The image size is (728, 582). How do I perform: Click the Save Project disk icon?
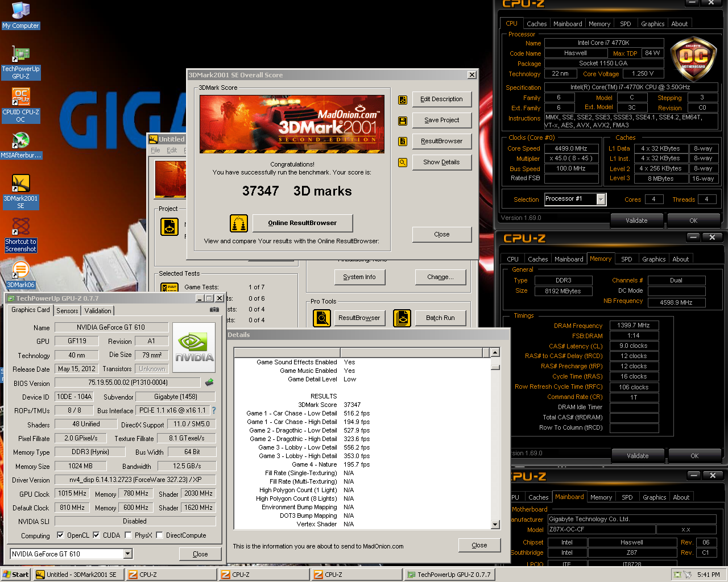pyautogui.click(x=403, y=121)
